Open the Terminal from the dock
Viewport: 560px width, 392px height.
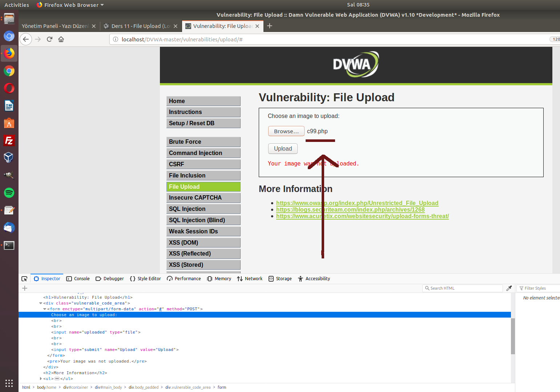[9, 245]
